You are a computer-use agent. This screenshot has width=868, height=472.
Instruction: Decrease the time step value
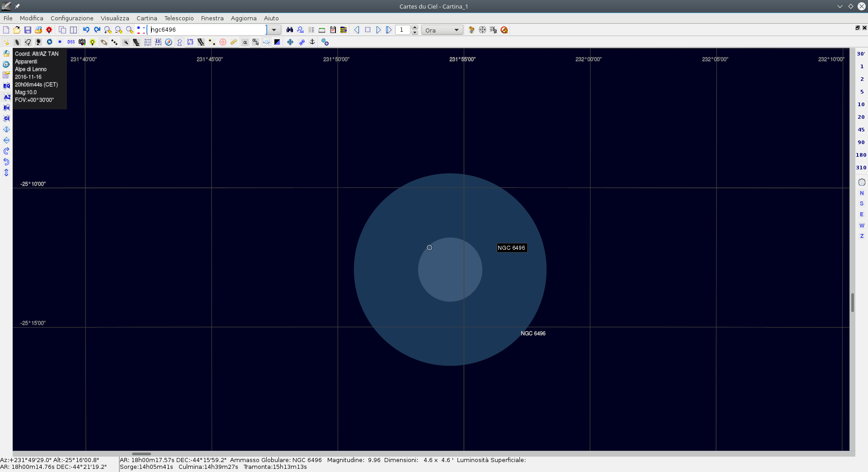[x=415, y=33]
